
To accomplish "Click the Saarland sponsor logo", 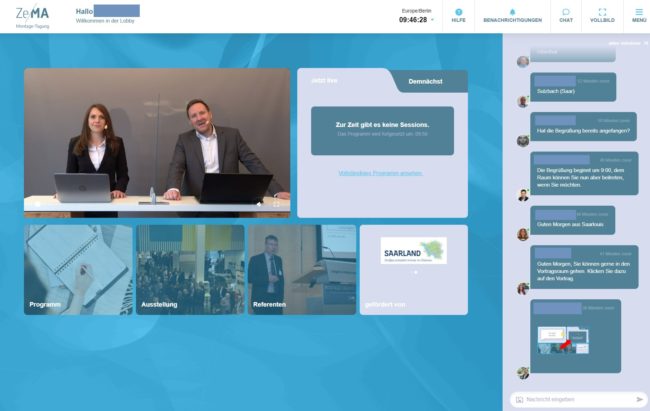I will coord(413,250).
